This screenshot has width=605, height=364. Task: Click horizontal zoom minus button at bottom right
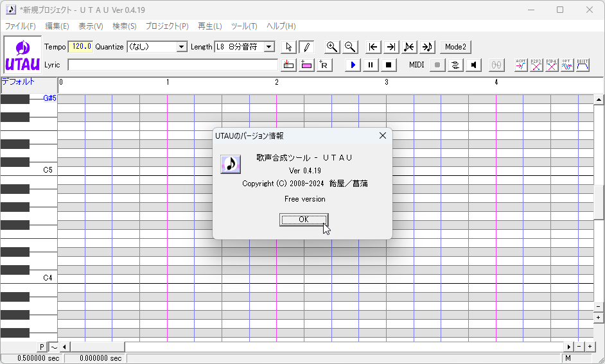coord(579,347)
